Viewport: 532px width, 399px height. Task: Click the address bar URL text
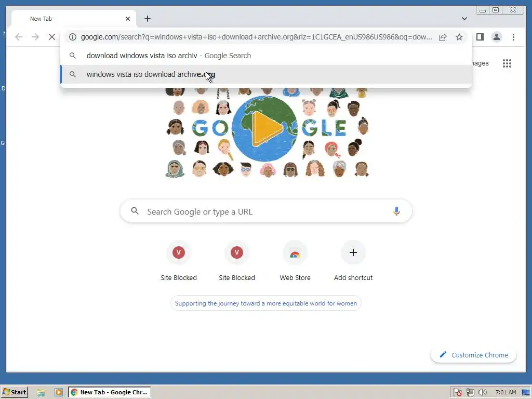(257, 37)
